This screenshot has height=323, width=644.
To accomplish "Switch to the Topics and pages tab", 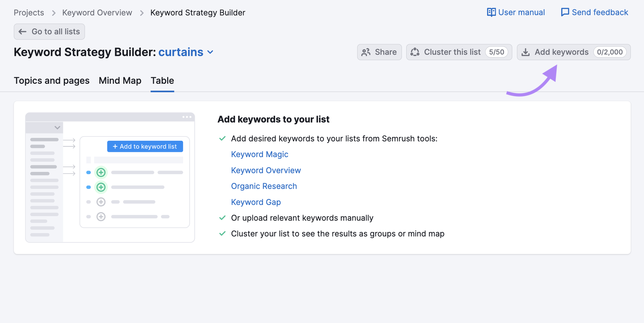I will 52,81.
